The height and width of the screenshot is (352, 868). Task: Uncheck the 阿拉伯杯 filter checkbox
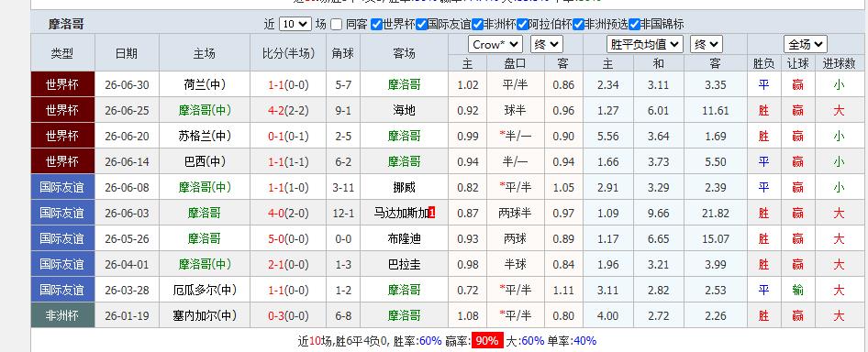pyautogui.click(x=522, y=25)
